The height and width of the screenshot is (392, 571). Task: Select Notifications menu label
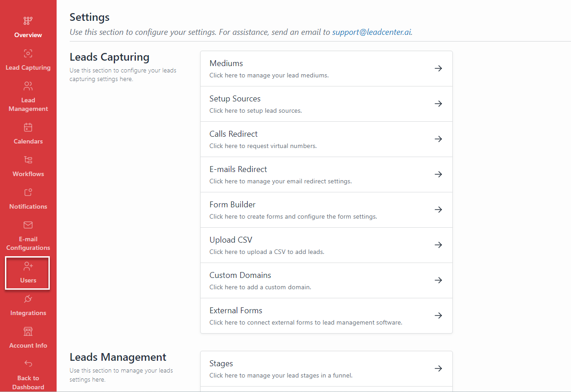coord(28,206)
